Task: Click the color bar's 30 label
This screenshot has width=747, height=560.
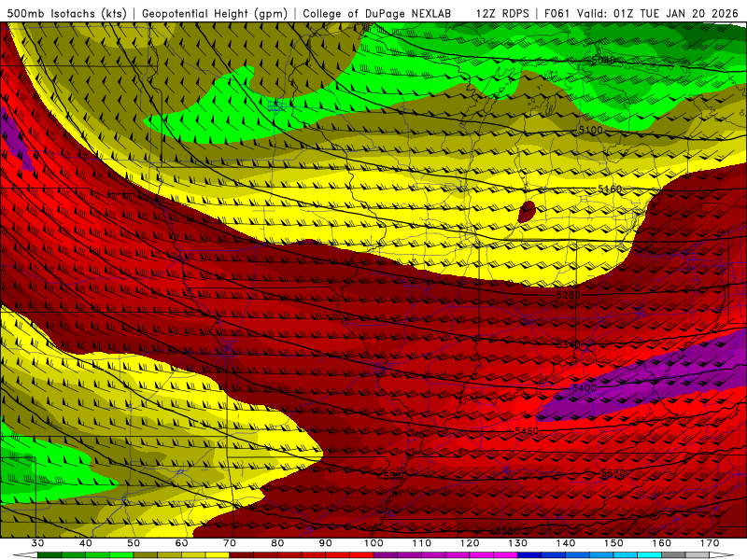Action: [38, 543]
